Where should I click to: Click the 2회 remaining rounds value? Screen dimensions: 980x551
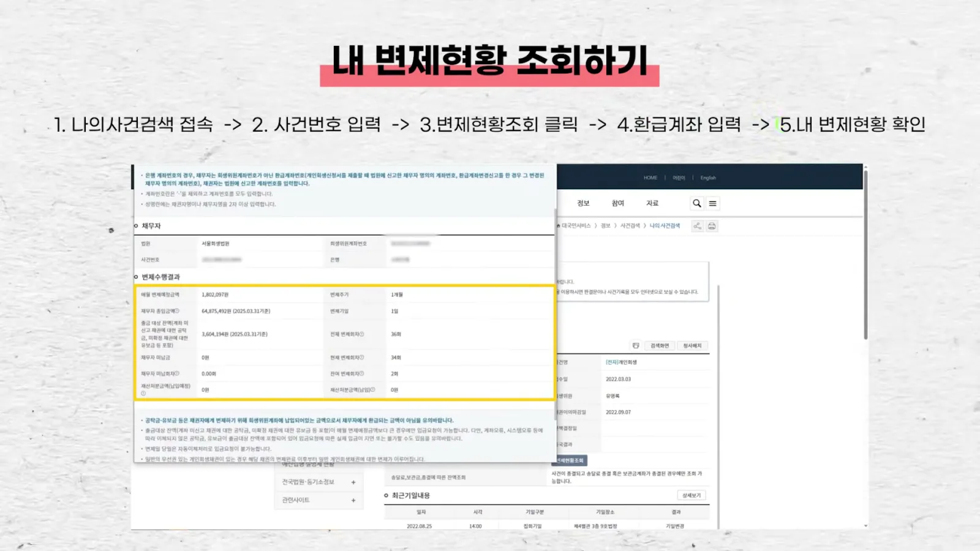(x=394, y=373)
